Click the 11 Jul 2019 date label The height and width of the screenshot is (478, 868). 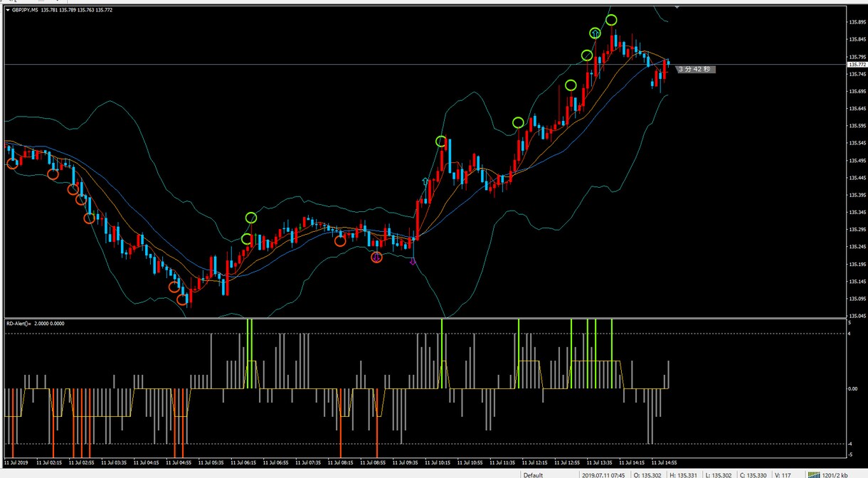tap(16, 462)
